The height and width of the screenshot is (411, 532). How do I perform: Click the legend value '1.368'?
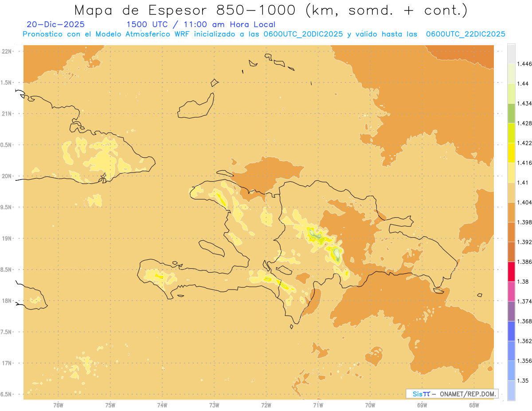pyautogui.click(x=524, y=321)
